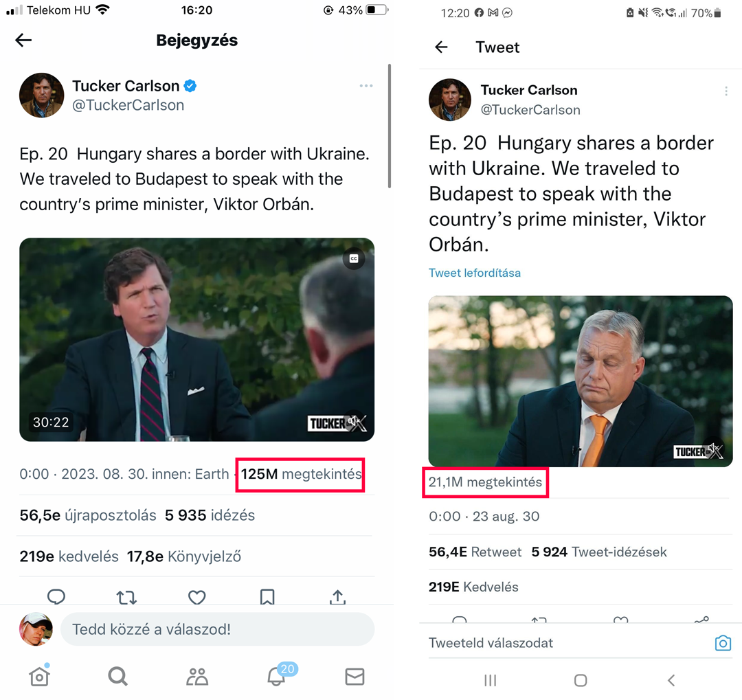Click the 'Tweet lefordítása' translate link
Image resolution: width=742 pixels, height=700 pixels.
pos(474,273)
